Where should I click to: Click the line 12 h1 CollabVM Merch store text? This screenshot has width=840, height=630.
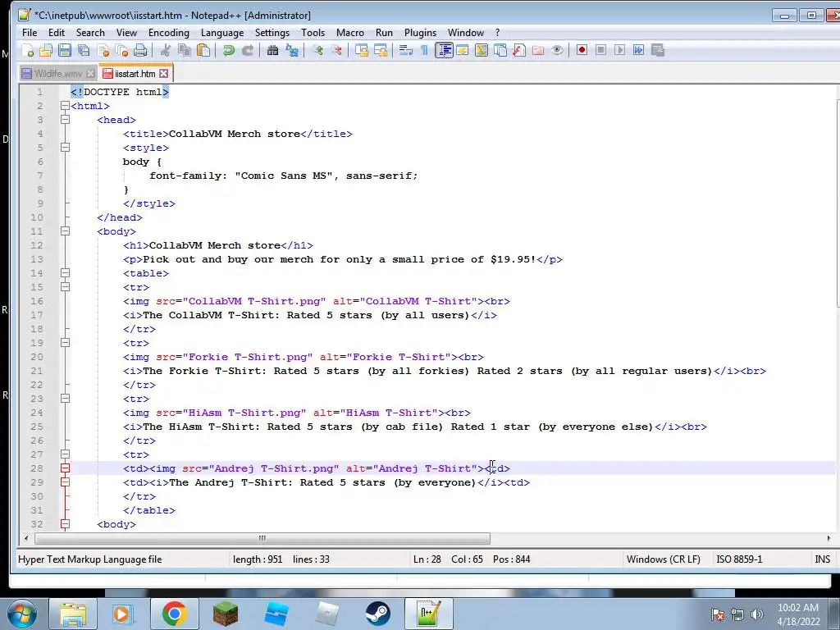click(x=218, y=245)
